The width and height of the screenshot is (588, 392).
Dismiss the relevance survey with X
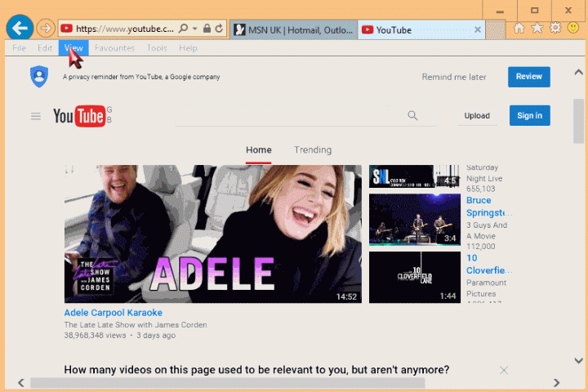(x=504, y=371)
